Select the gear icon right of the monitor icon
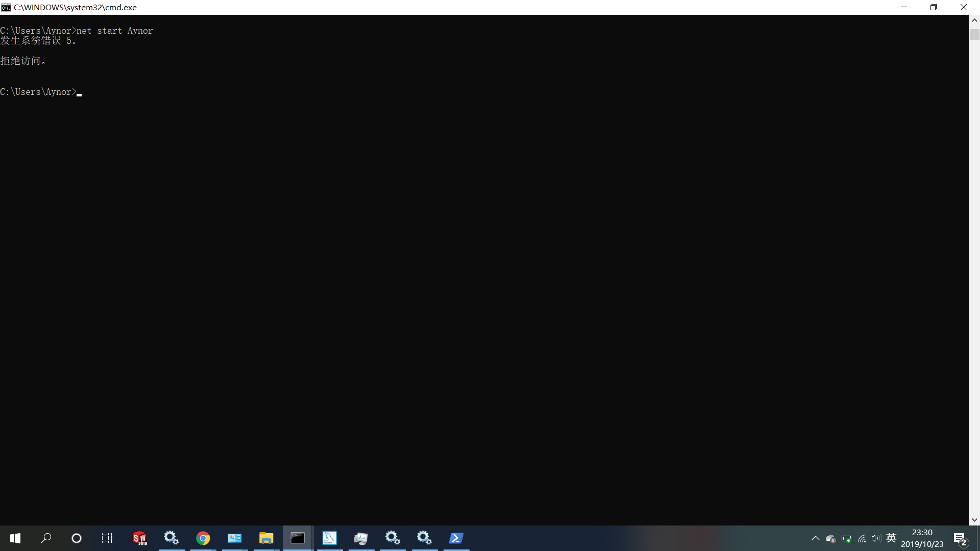 click(393, 538)
